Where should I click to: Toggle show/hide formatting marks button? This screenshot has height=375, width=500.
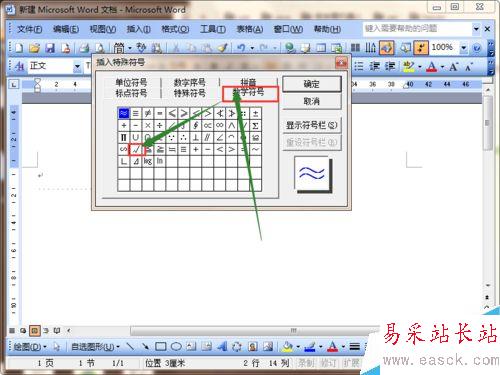pyautogui.click(x=421, y=48)
